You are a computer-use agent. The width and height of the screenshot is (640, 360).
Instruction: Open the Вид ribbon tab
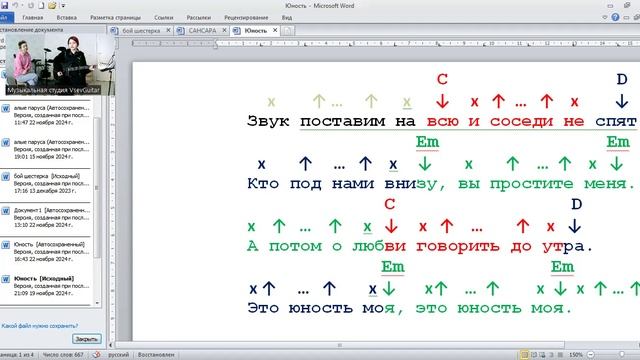pos(287,18)
